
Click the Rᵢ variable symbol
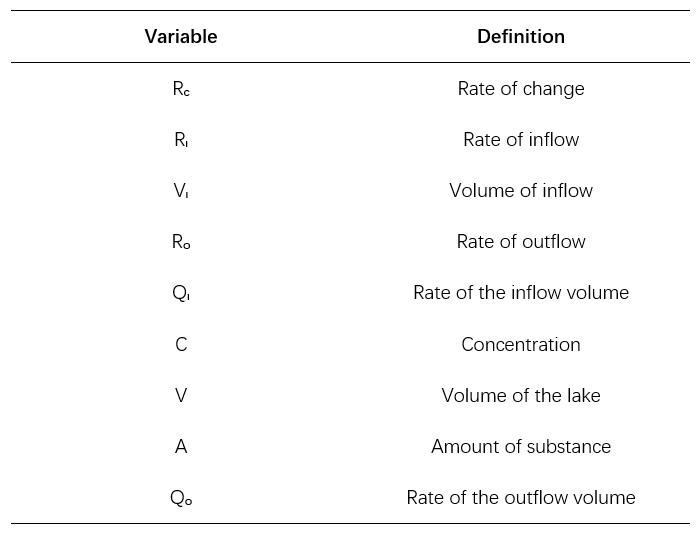tap(181, 140)
